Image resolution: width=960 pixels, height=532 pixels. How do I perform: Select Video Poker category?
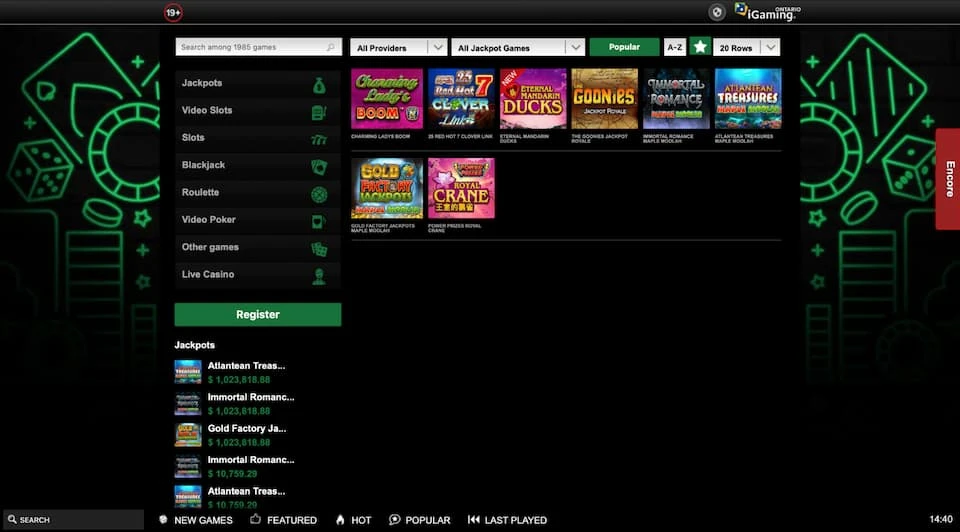[258, 220]
